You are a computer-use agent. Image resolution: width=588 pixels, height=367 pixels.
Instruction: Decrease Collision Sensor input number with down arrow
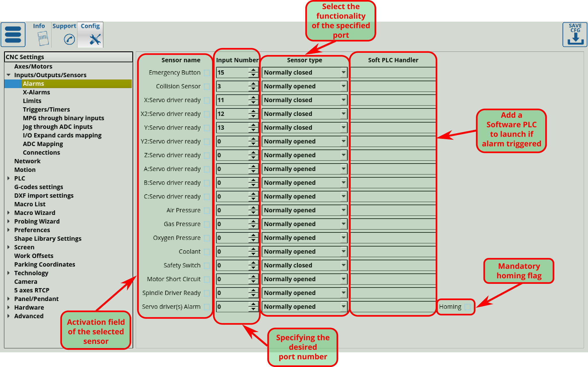point(253,89)
